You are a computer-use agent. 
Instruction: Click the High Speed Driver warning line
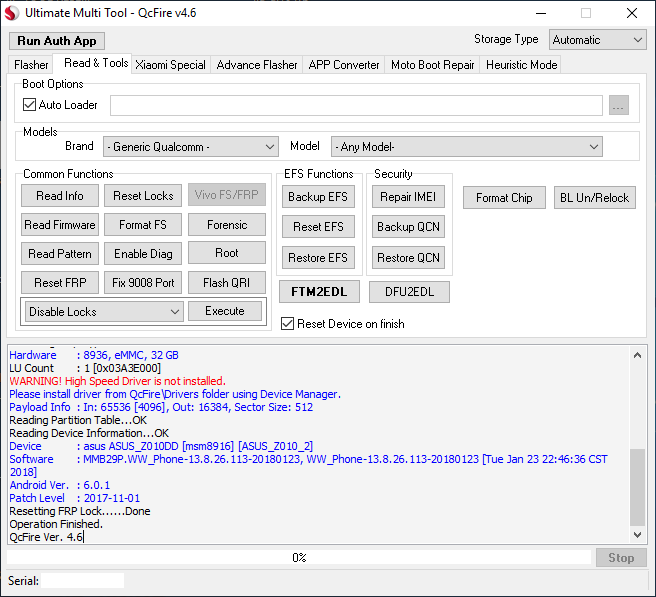(x=118, y=381)
